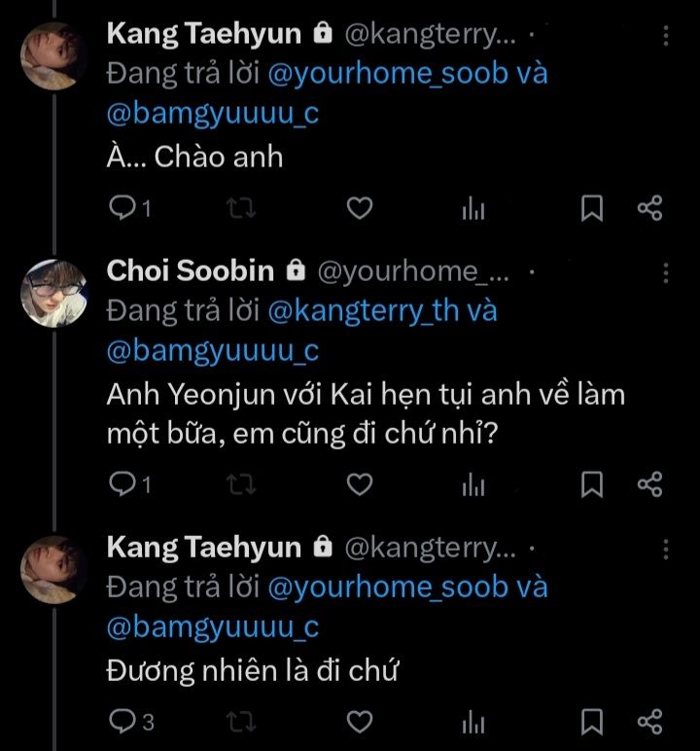The width and height of the screenshot is (700, 751).
Task: Like the "À... Chào anh" tweet
Action: (360, 208)
